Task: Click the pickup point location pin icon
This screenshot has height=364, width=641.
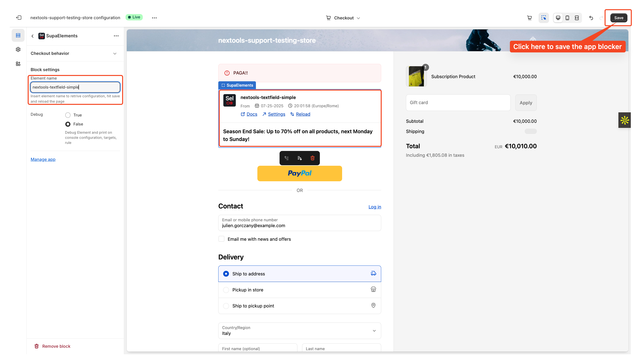Action: (373, 305)
